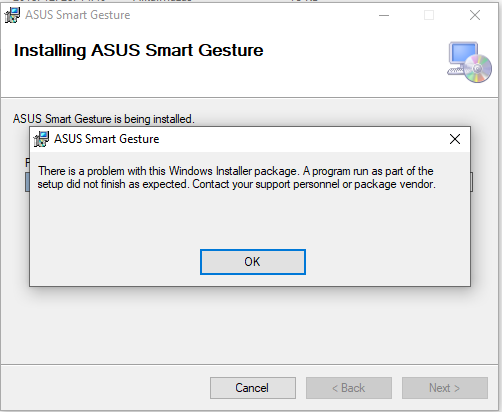Minimize the ASUS Smart Gesture installer window
The image size is (502, 412).
[x=384, y=15]
